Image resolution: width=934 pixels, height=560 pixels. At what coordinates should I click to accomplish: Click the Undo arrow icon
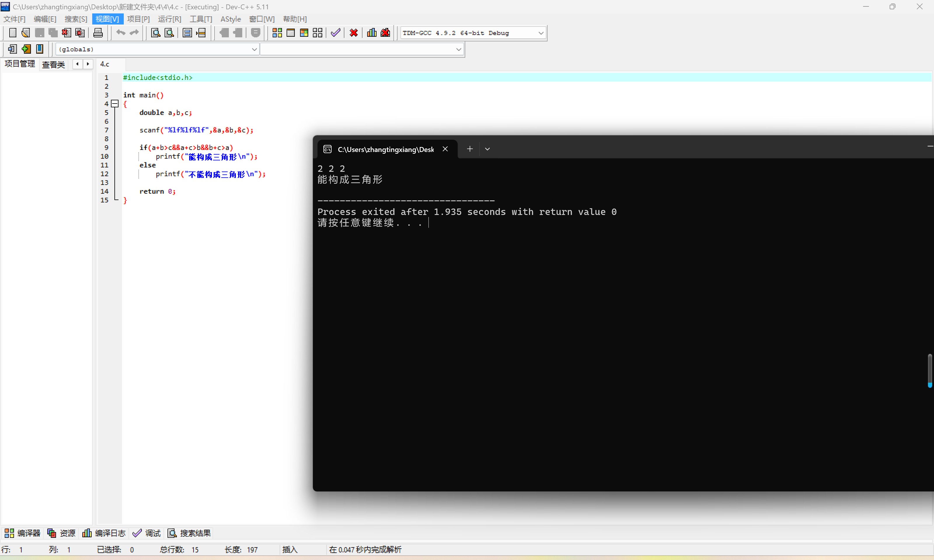tap(121, 33)
